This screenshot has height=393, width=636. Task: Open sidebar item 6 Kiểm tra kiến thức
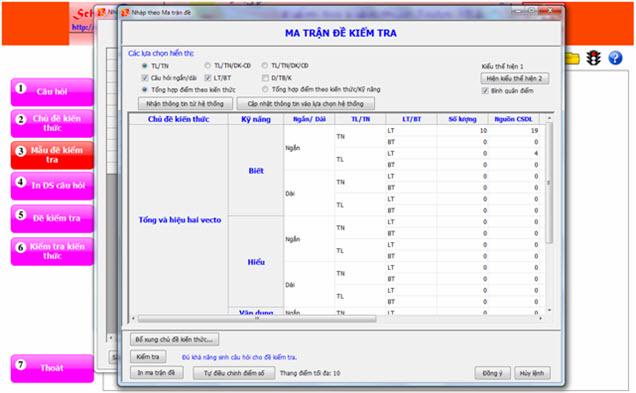(52, 251)
